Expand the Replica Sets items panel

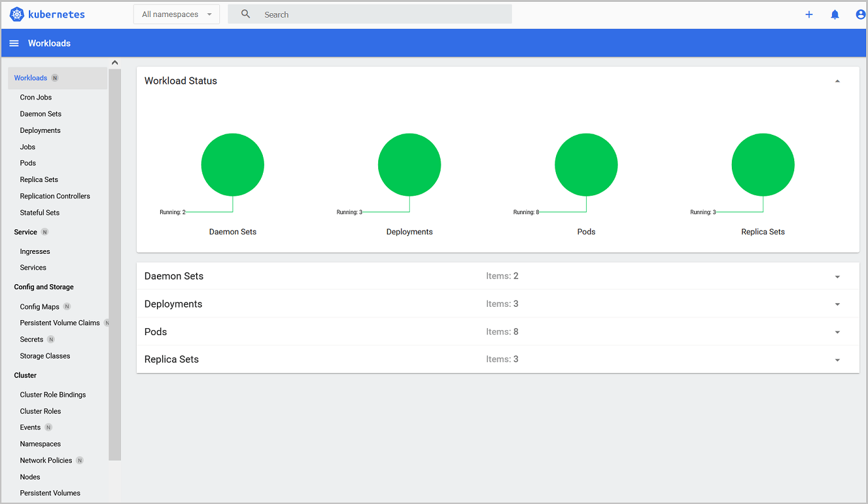(x=837, y=359)
